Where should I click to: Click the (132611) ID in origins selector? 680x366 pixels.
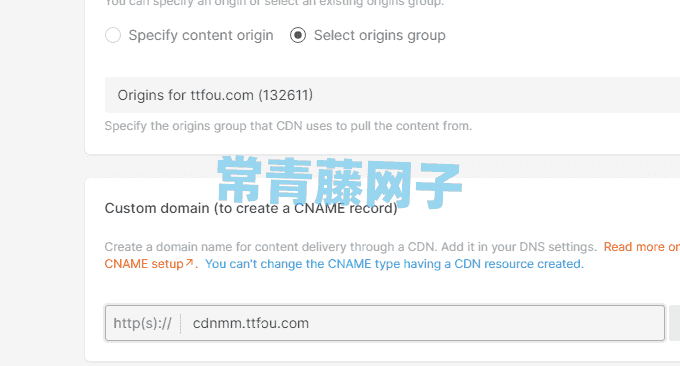coord(285,95)
